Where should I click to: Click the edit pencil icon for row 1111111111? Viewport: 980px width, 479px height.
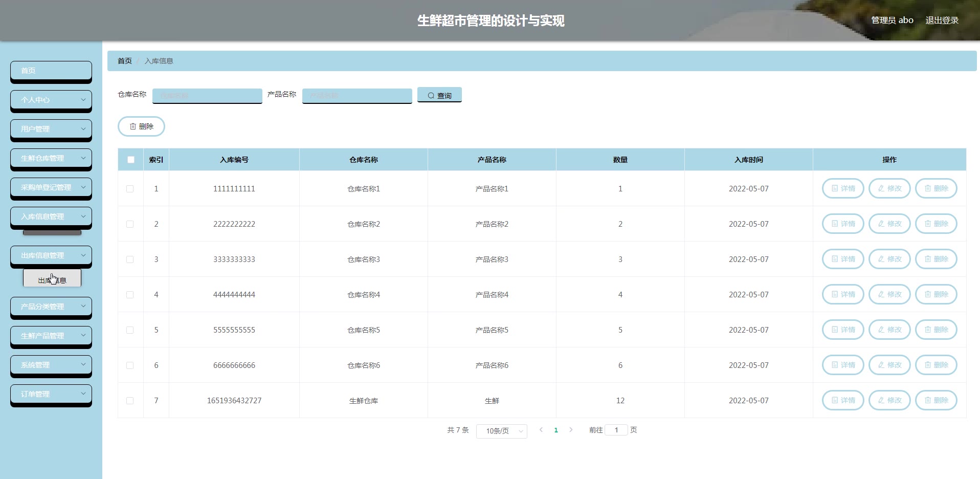tap(881, 188)
